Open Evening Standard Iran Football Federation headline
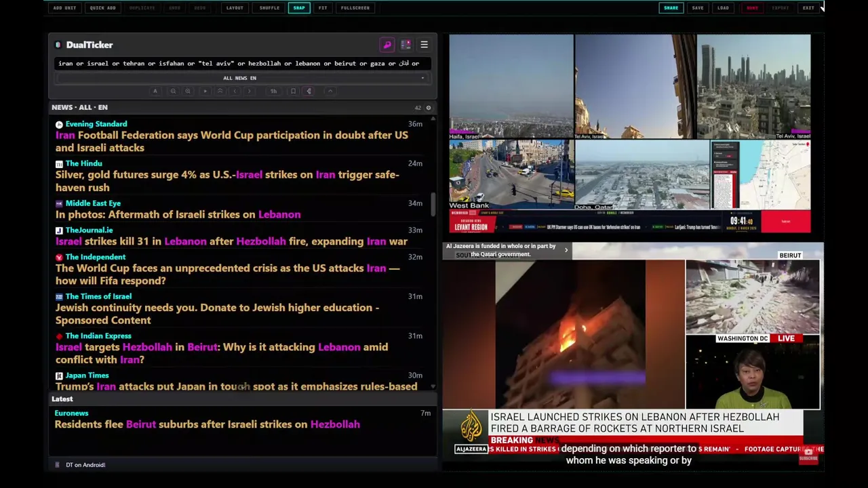868x488 pixels. (x=232, y=141)
